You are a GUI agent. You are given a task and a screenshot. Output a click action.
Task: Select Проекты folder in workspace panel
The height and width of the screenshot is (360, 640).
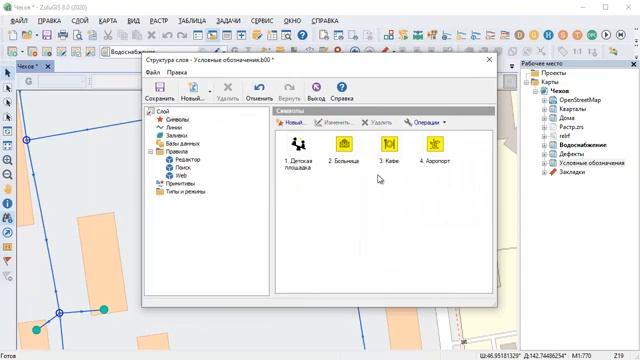click(553, 73)
